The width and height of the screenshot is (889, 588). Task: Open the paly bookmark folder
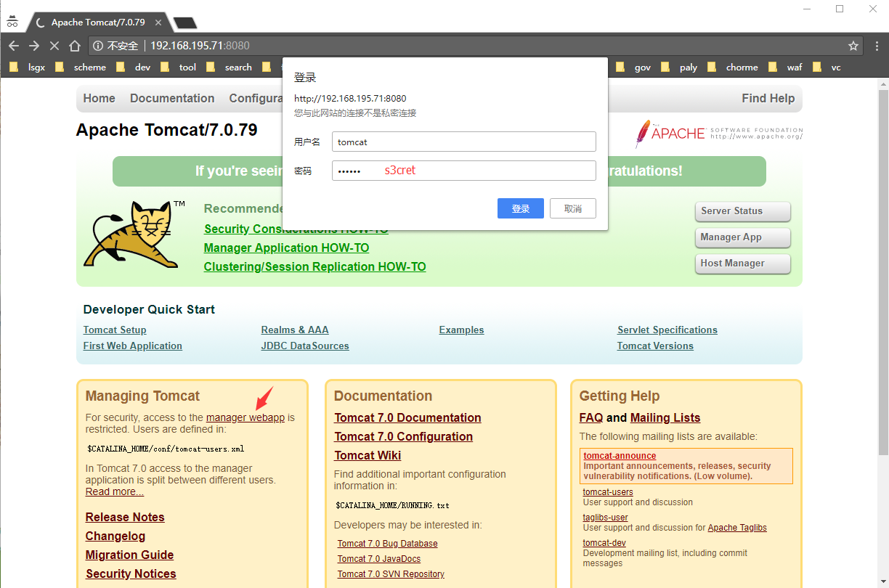tap(680, 68)
